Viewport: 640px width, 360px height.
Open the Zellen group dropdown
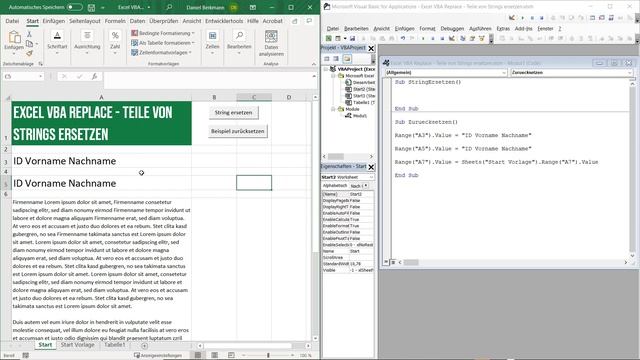pyautogui.click(x=212, y=43)
